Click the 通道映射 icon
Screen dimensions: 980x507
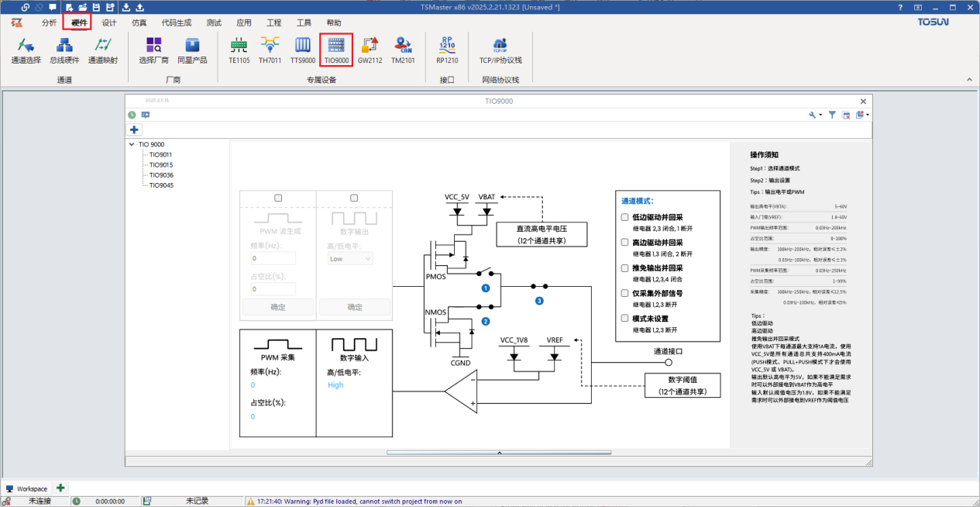pyautogui.click(x=102, y=50)
